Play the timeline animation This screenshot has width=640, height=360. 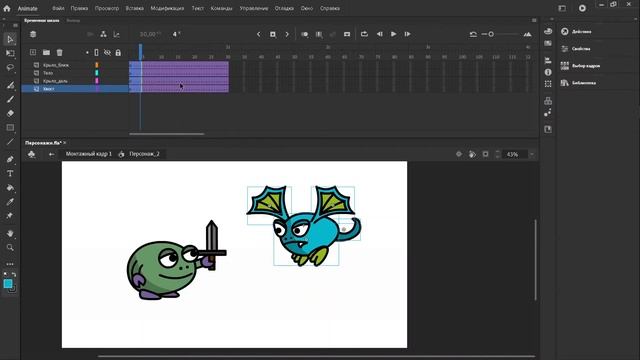click(x=393, y=34)
